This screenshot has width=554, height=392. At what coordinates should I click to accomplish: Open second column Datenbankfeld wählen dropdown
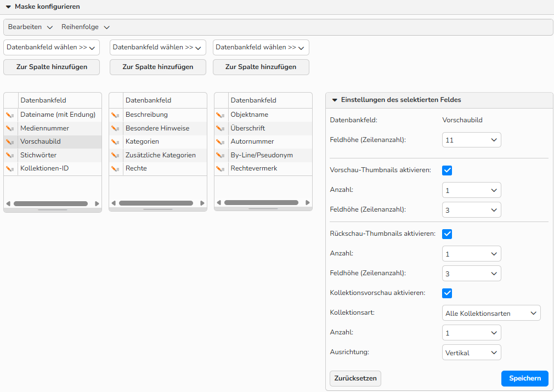coord(157,47)
